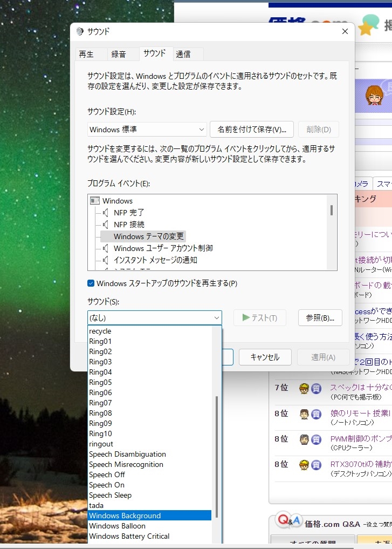Click the program events list scrollbar thumb

pyautogui.click(x=332, y=210)
